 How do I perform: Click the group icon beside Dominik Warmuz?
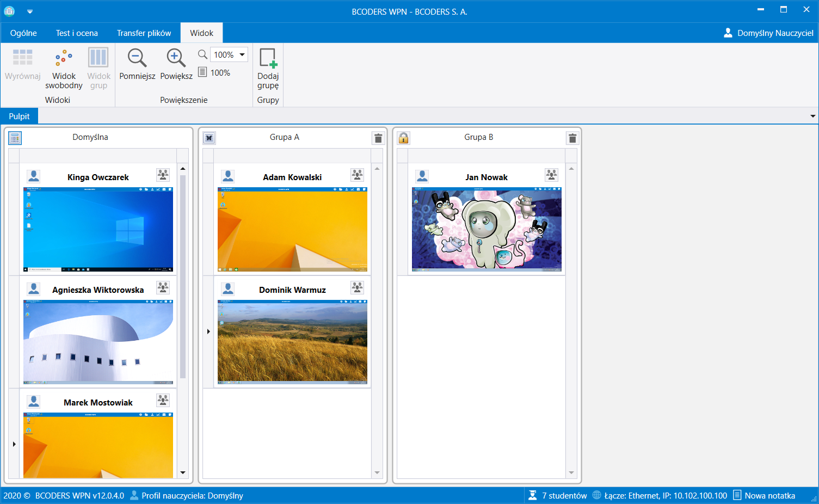coord(357,287)
